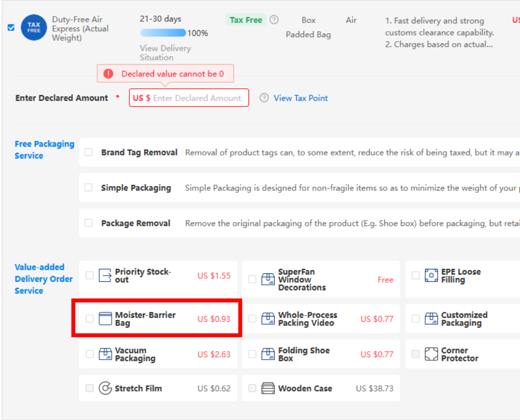The width and height of the screenshot is (520, 420).
Task: Select the Vacuum Packaging checkbox
Action: pyautogui.click(x=89, y=354)
